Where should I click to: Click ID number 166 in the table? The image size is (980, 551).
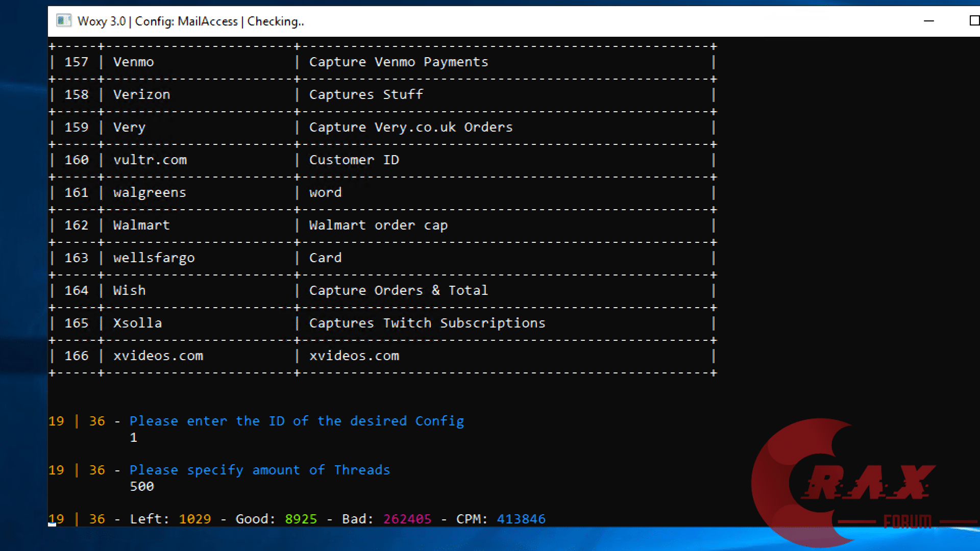[x=77, y=356]
